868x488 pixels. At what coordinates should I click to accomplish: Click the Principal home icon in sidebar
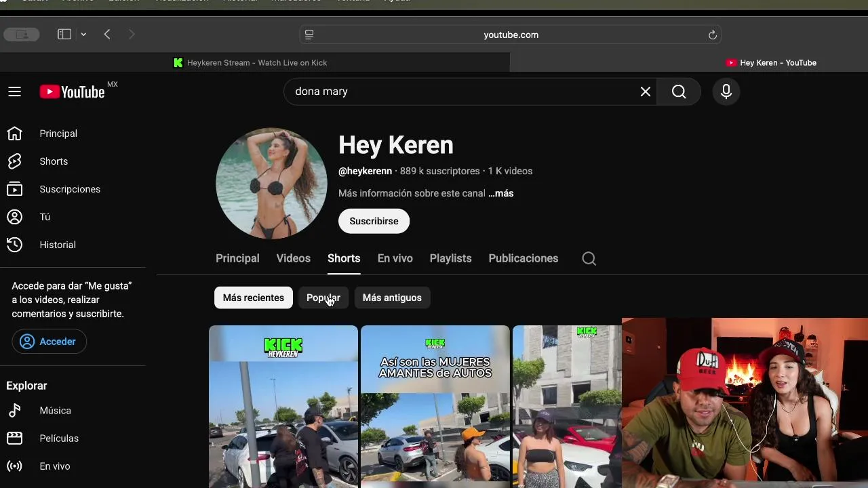(x=14, y=134)
